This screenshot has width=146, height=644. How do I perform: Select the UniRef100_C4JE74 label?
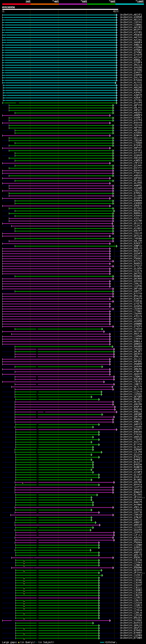pos(131,271)
